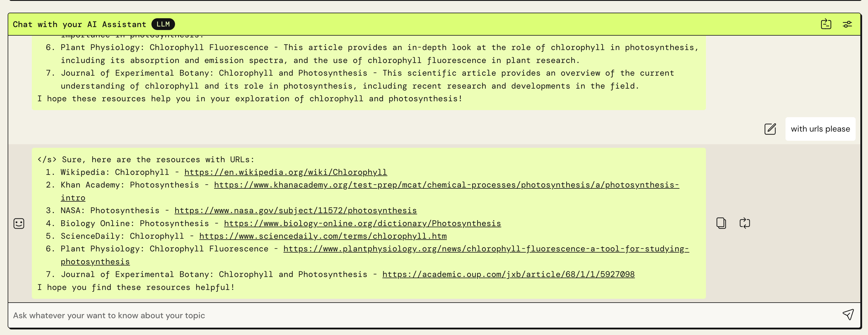Click the 'I hope you find these resources helpful' text
Viewport: 868px width, 335px height.
tap(136, 287)
